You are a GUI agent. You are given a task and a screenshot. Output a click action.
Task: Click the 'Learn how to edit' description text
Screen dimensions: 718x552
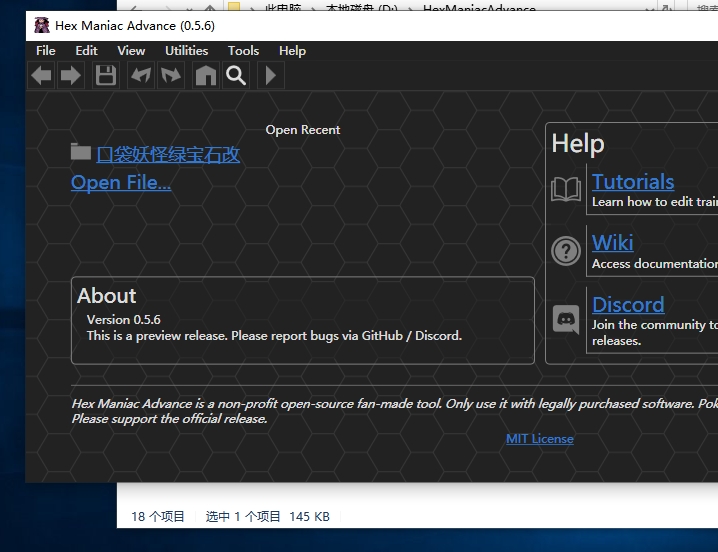click(655, 202)
